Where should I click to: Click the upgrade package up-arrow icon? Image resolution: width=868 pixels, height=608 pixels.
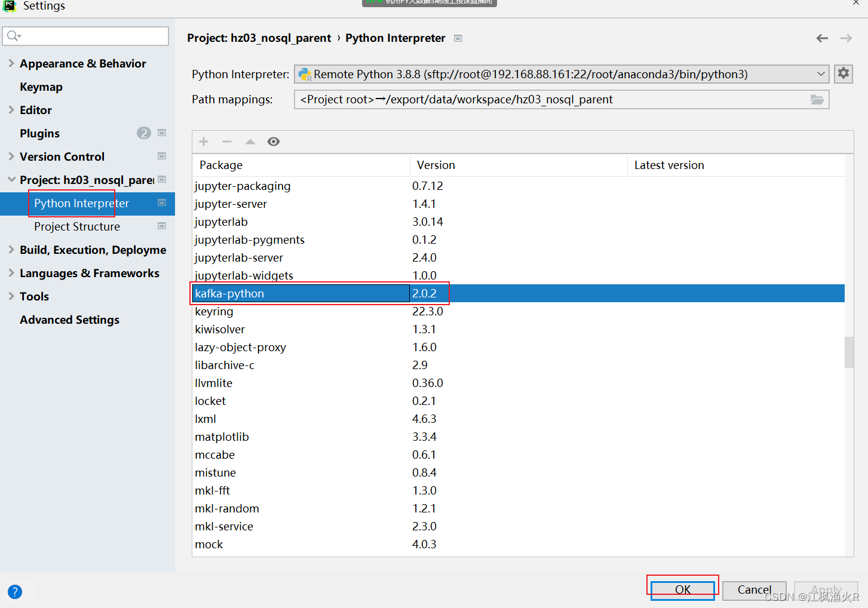pos(250,142)
